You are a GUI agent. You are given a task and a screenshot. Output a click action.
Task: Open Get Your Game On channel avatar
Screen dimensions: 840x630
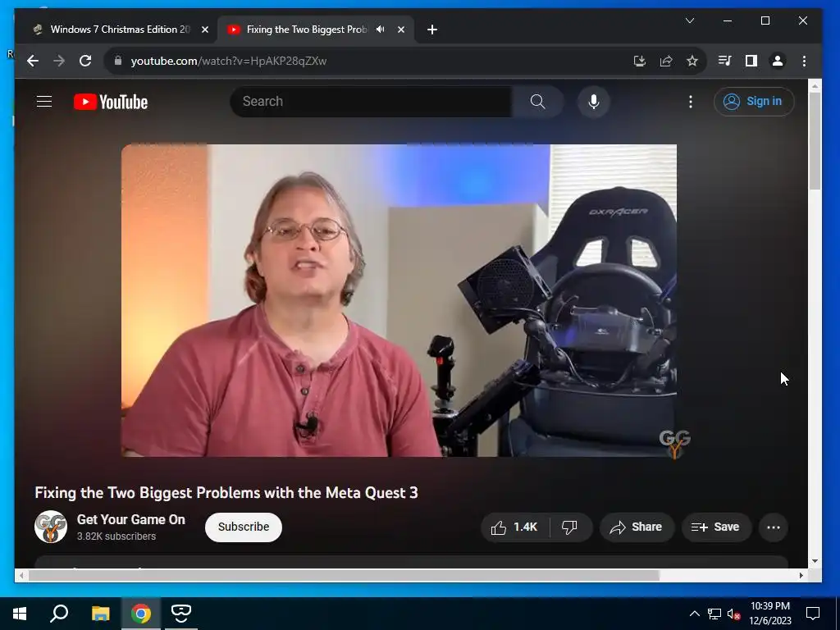coord(51,527)
